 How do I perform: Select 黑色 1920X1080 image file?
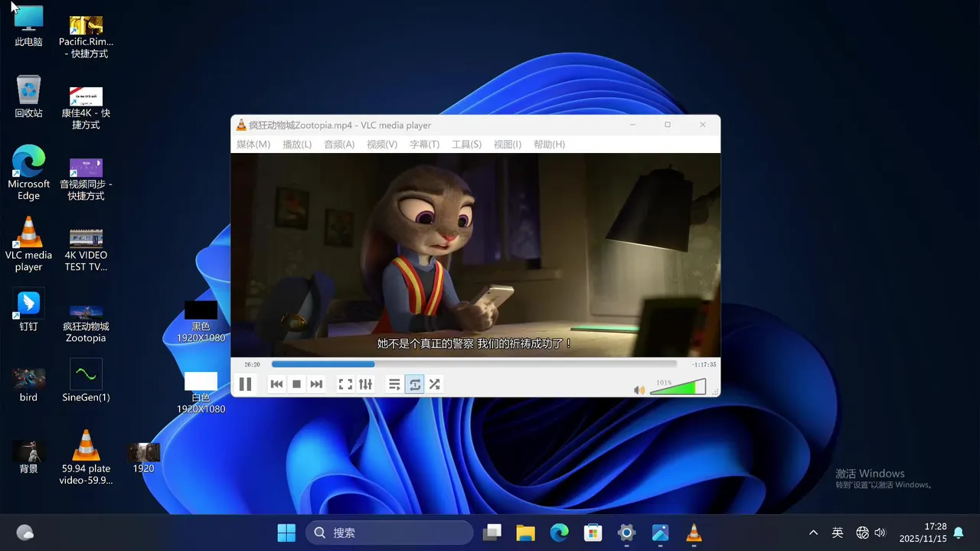(201, 321)
